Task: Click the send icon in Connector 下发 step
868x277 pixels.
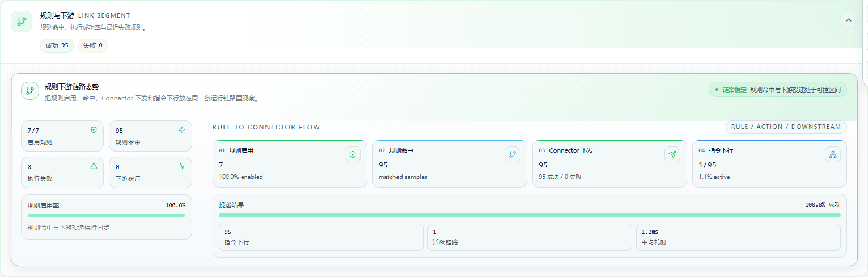Action: tap(672, 154)
